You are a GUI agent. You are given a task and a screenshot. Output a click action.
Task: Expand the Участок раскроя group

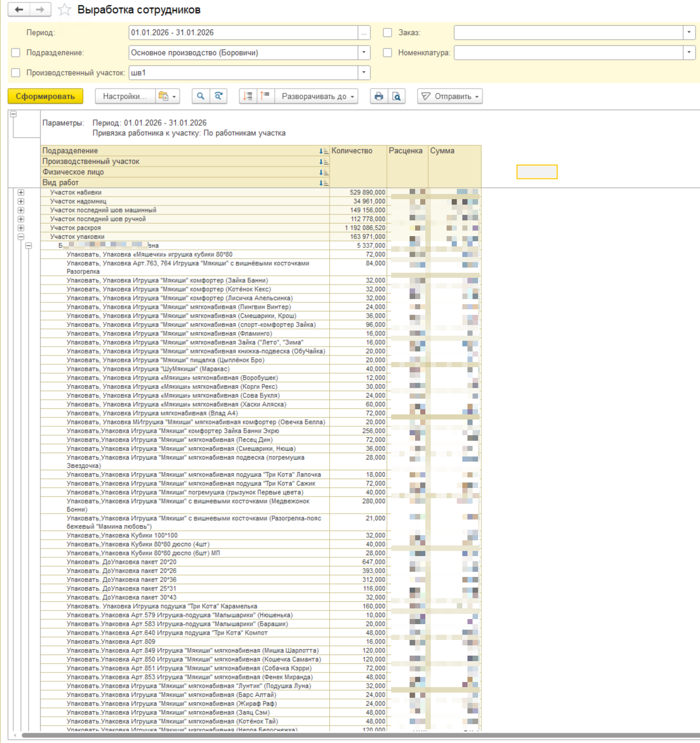[21, 228]
